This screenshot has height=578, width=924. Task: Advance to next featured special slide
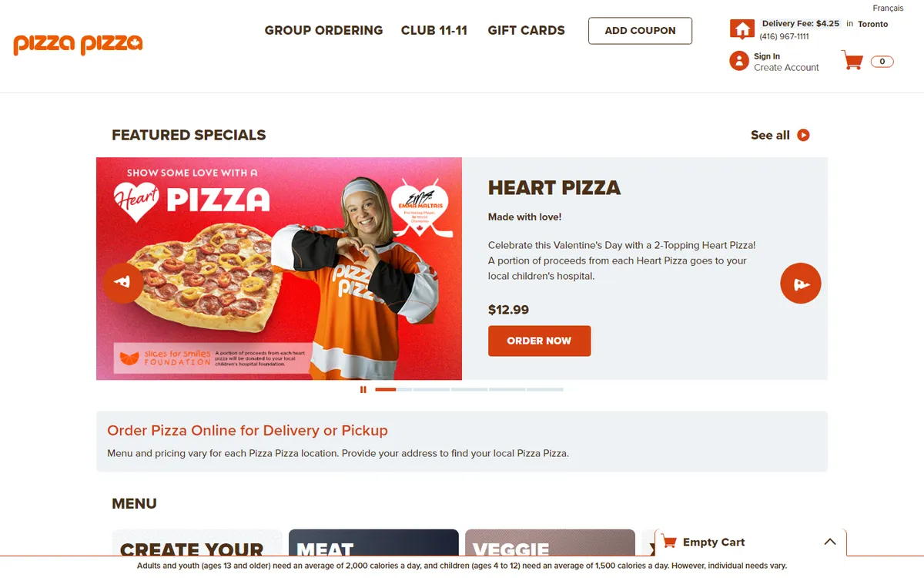tap(801, 283)
